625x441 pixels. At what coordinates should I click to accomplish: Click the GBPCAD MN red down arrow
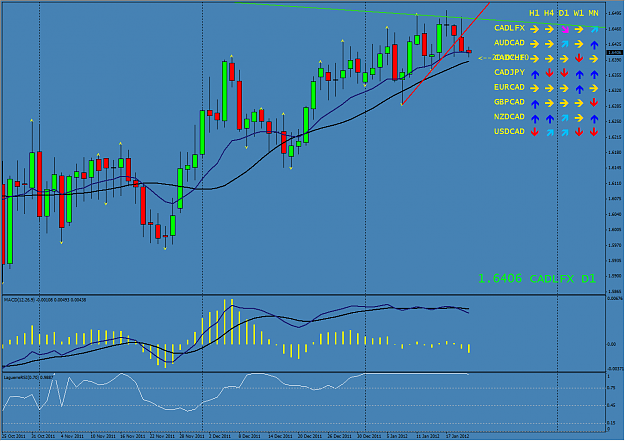point(594,103)
